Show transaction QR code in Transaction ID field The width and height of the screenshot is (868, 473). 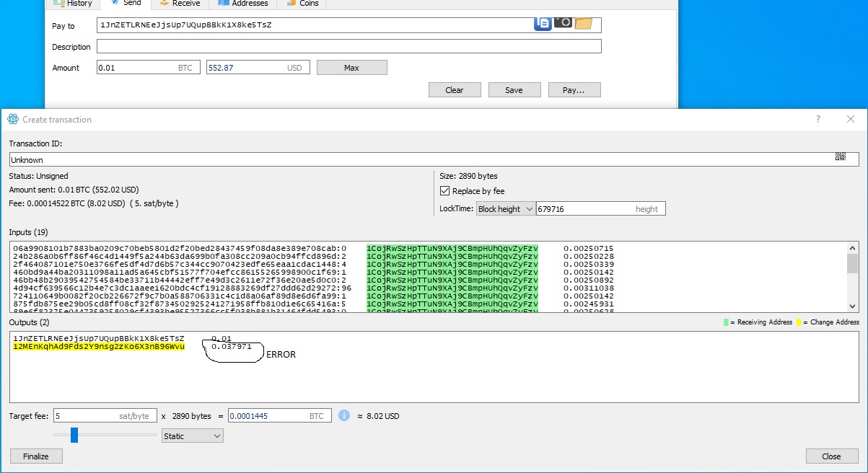(x=840, y=155)
